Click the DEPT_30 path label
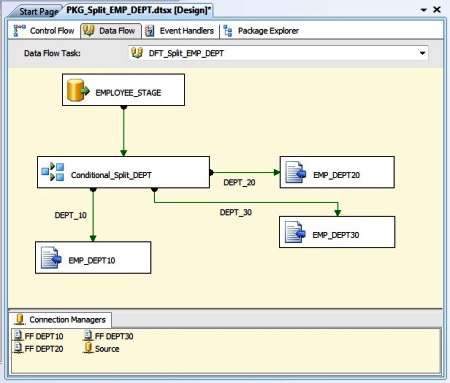The width and height of the screenshot is (450, 383). (x=236, y=212)
